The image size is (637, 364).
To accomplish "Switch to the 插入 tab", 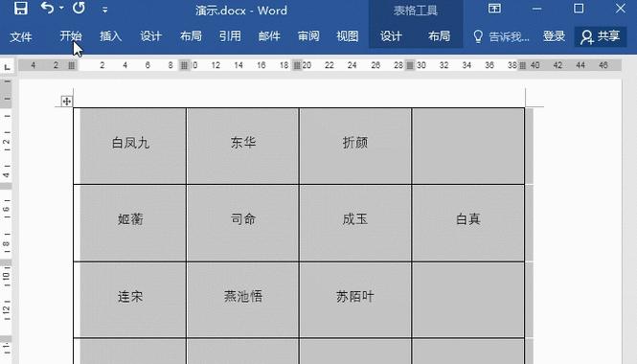I will click(110, 36).
